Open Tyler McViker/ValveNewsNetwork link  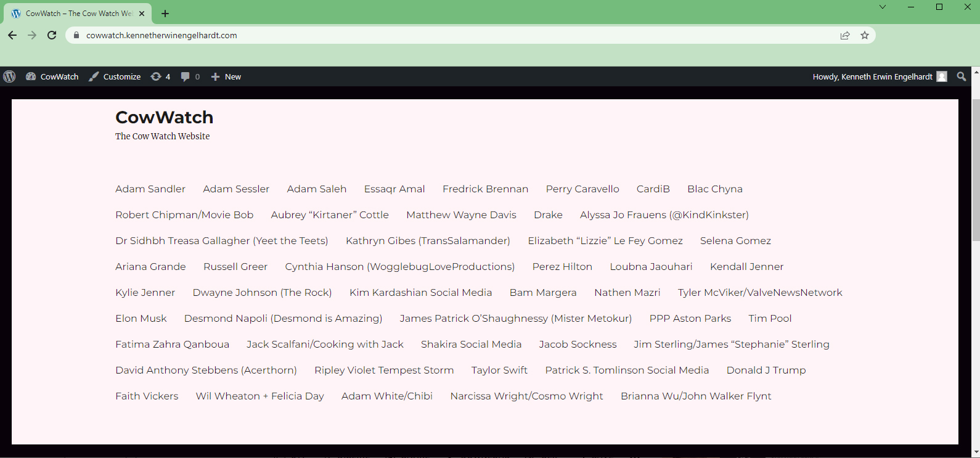(760, 292)
